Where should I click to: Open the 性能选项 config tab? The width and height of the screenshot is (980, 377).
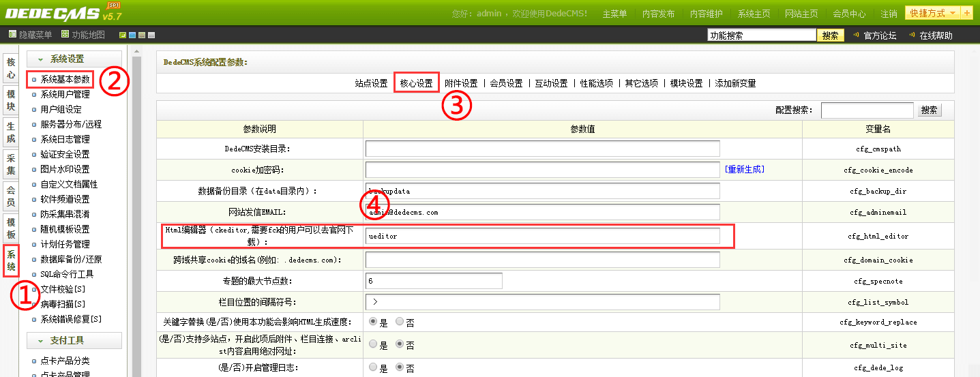(x=596, y=83)
